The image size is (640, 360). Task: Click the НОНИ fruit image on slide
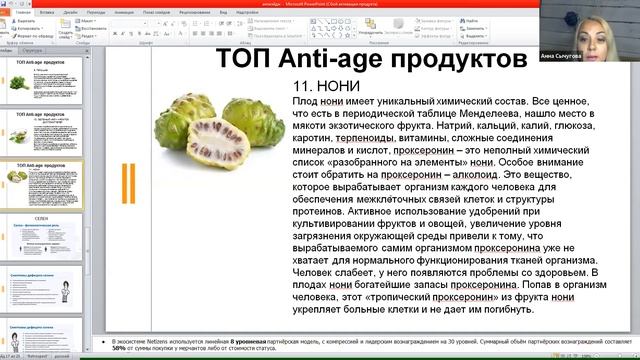click(x=220, y=131)
